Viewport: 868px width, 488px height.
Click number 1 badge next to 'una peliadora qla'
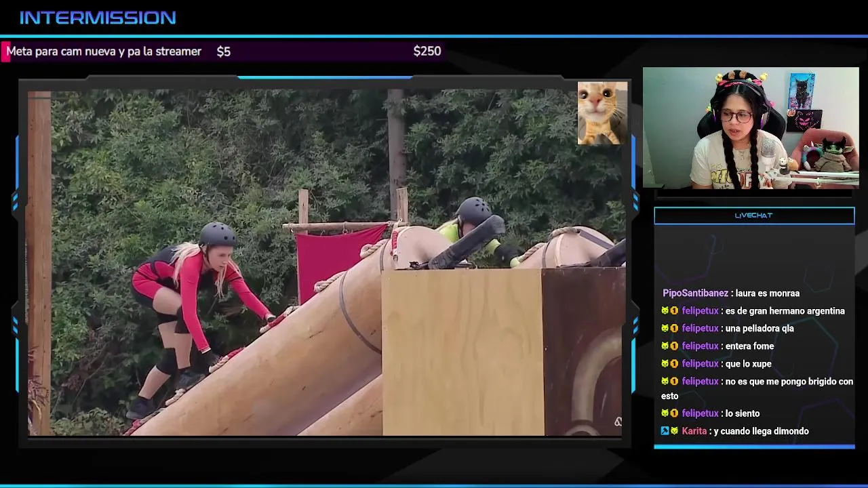tap(674, 329)
